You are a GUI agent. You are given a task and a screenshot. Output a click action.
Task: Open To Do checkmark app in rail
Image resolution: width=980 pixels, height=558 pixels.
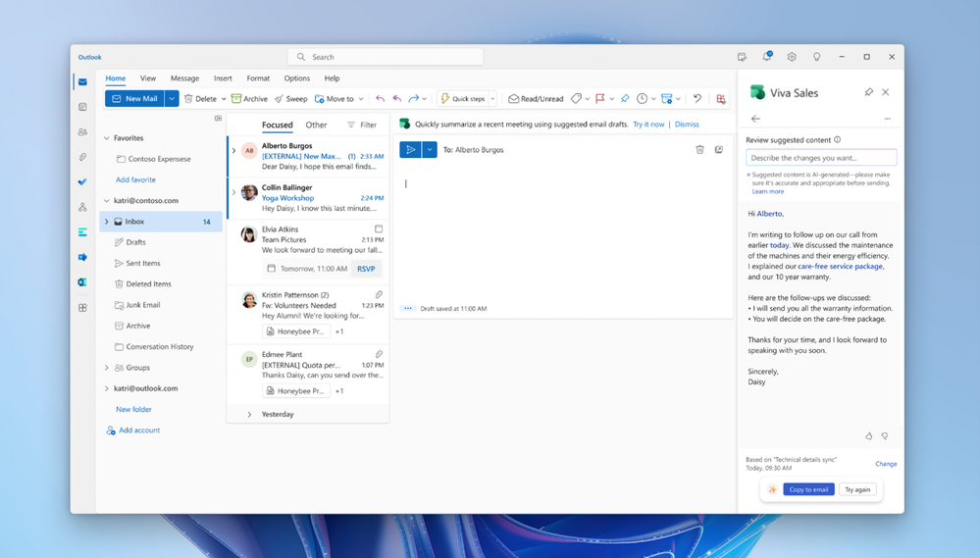pyautogui.click(x=82, y=181)
